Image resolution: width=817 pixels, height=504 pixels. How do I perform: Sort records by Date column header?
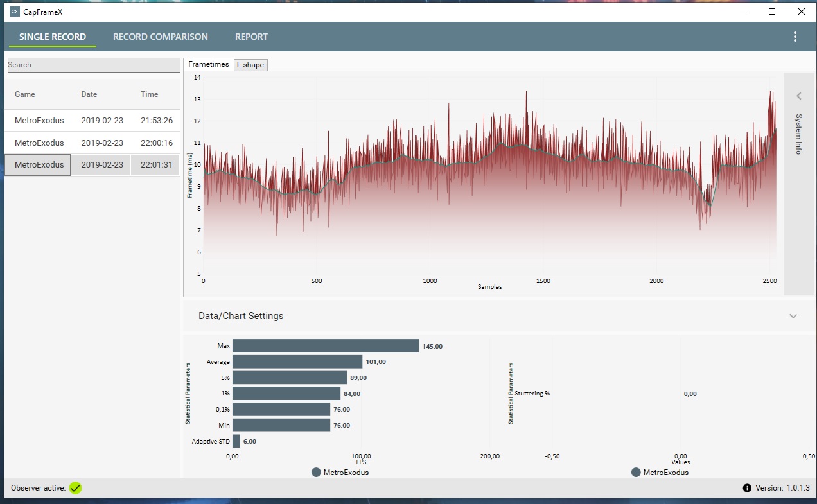89,94
